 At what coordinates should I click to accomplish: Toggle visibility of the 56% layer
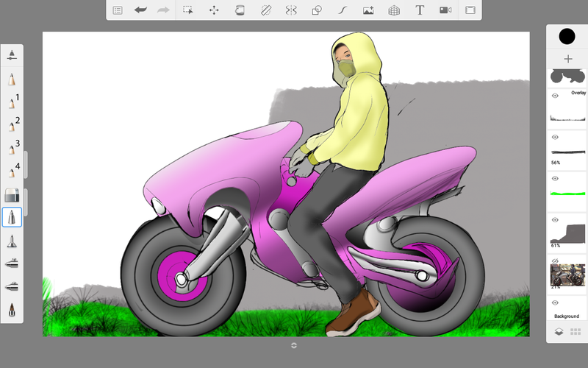click(x=556, y=137)
